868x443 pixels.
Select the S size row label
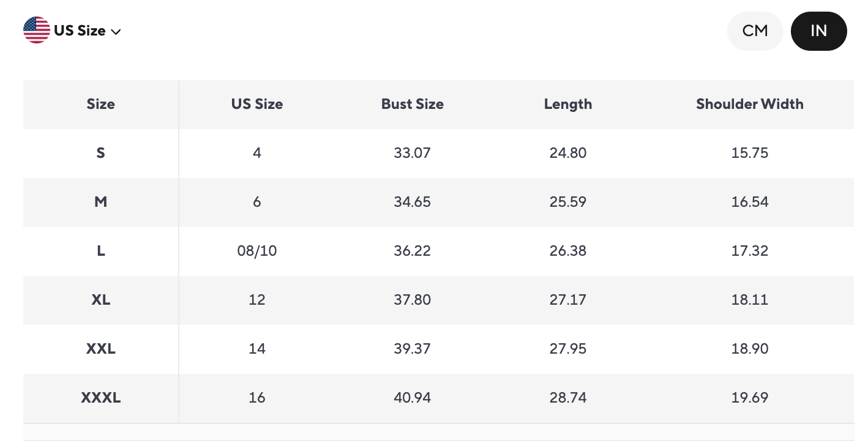click(x=101, y=153)
